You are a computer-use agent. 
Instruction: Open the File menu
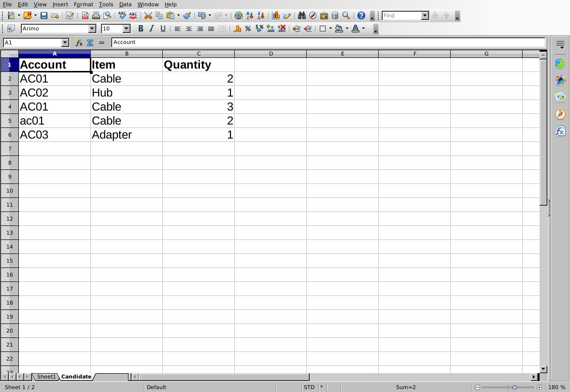click(x=7, y=4)
